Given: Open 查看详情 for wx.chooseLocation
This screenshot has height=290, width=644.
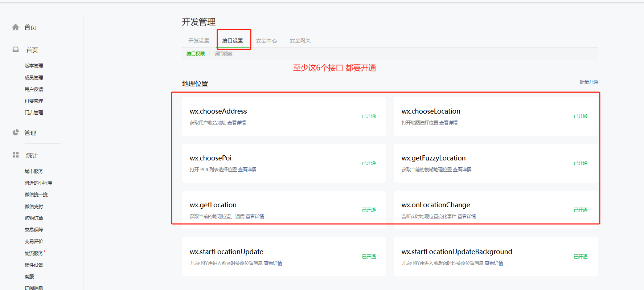Looking at the screenshot, I should click(448, 123).
